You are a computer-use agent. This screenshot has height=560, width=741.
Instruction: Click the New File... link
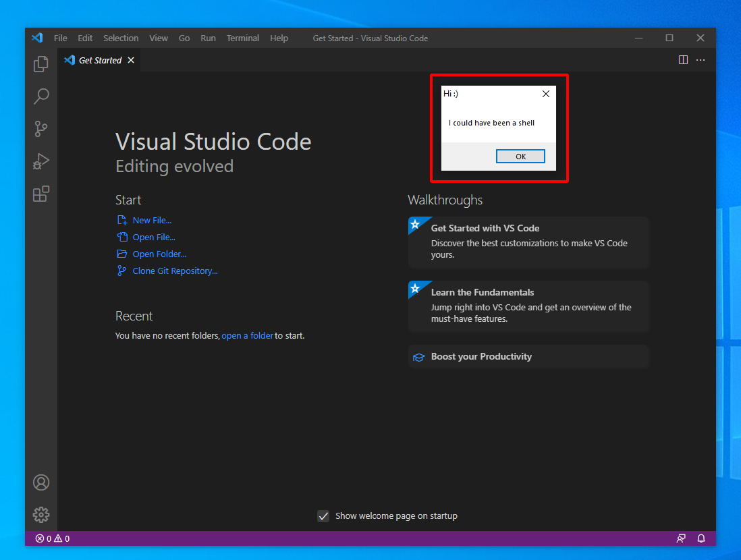[x=152, y=220]
